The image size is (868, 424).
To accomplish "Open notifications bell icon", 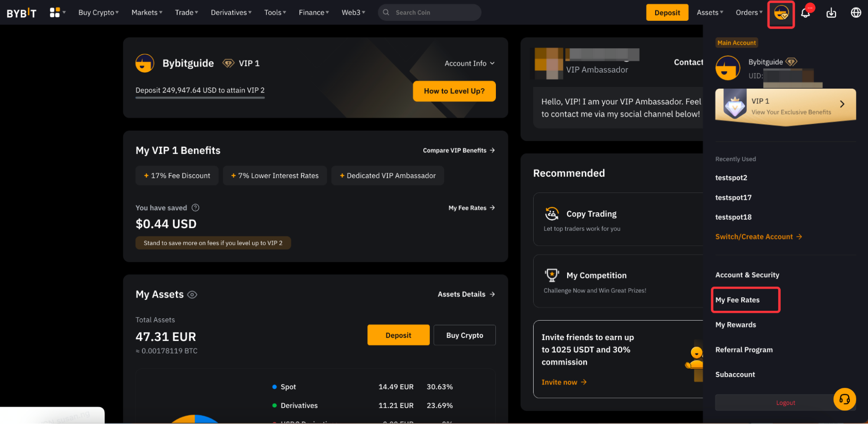I will click(805, 13).
